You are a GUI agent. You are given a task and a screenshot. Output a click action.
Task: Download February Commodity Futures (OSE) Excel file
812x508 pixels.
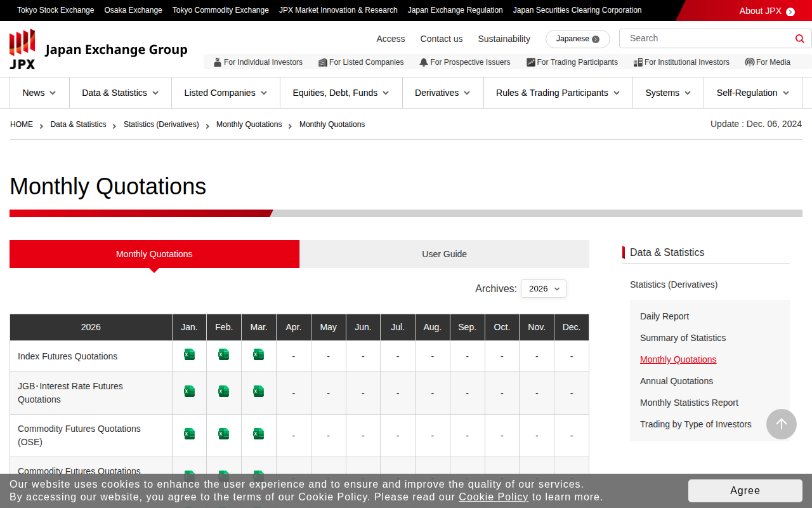click(x=223, y=434)
